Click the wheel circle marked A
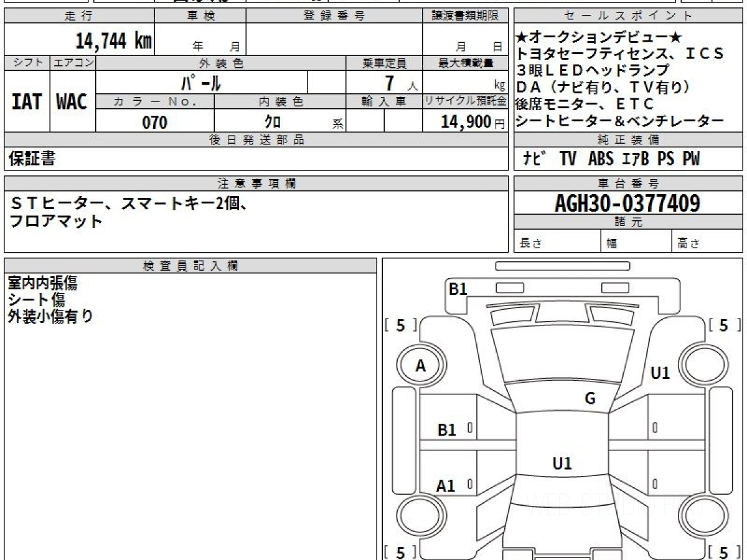 pyautogui.click(x=421, y=366)
